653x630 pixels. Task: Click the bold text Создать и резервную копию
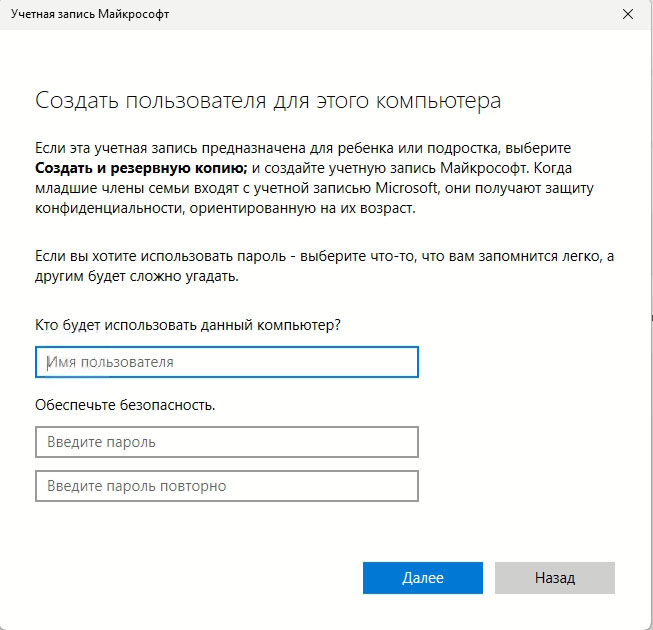pos(141,168)
